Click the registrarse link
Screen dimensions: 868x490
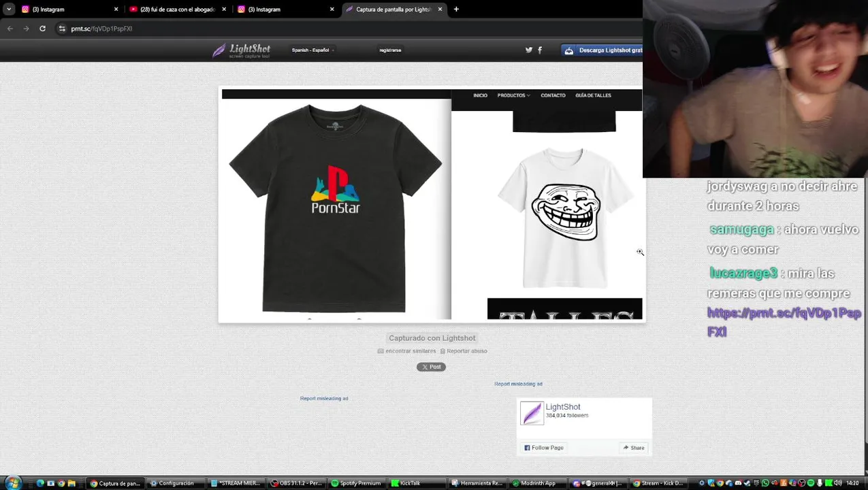click(390, 50)
